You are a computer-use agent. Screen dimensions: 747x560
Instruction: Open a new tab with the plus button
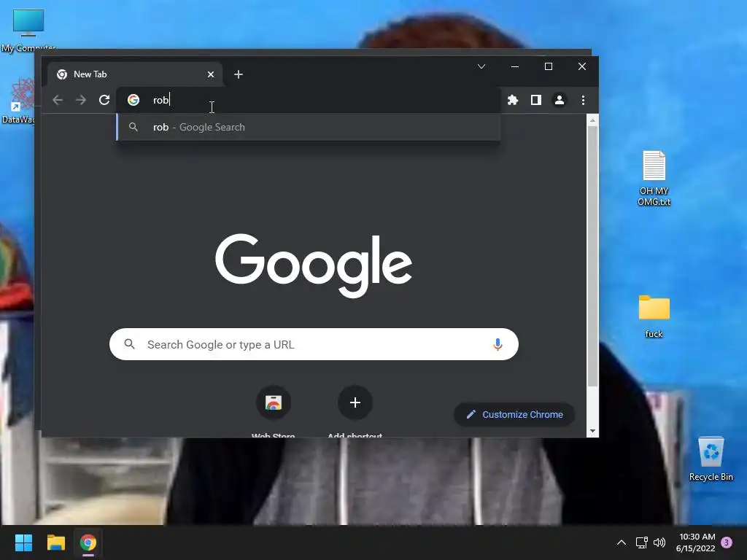(x=239, y=74)
